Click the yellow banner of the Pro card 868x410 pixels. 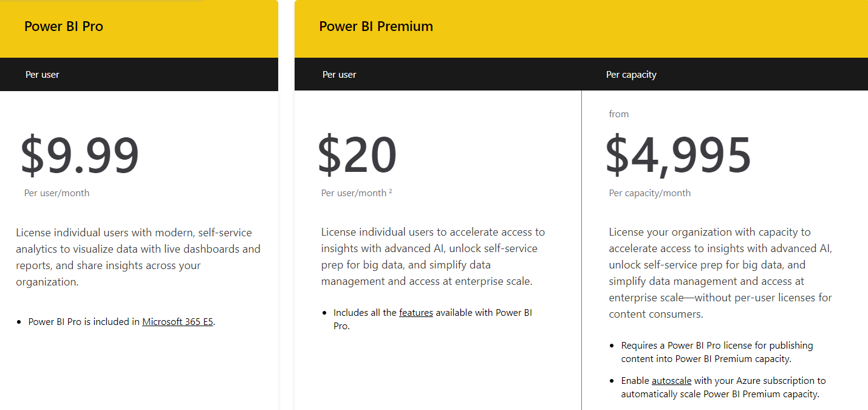138,29
